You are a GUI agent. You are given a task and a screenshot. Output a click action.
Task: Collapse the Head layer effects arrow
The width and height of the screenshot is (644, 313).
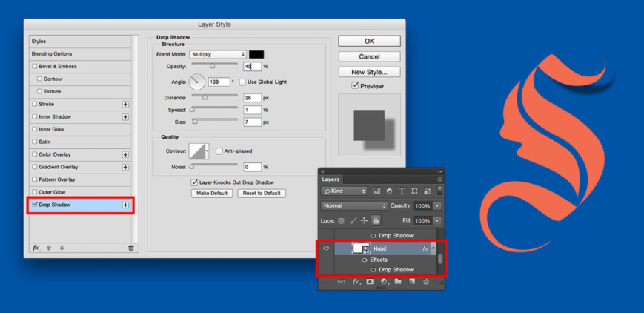click(x=433, y=248)
